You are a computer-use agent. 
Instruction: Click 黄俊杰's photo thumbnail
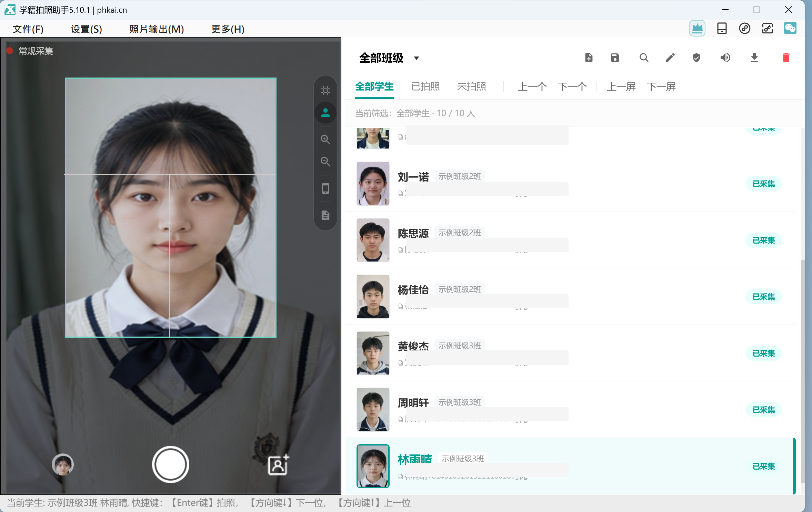pos(373,353)
